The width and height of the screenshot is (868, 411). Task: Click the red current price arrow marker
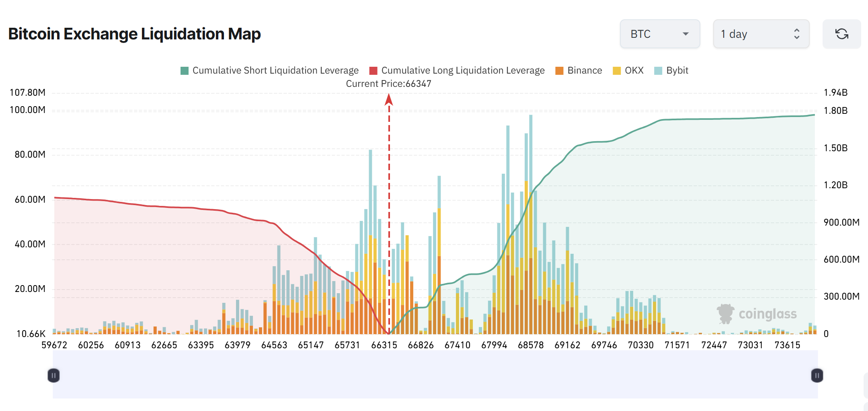[388, 100]
